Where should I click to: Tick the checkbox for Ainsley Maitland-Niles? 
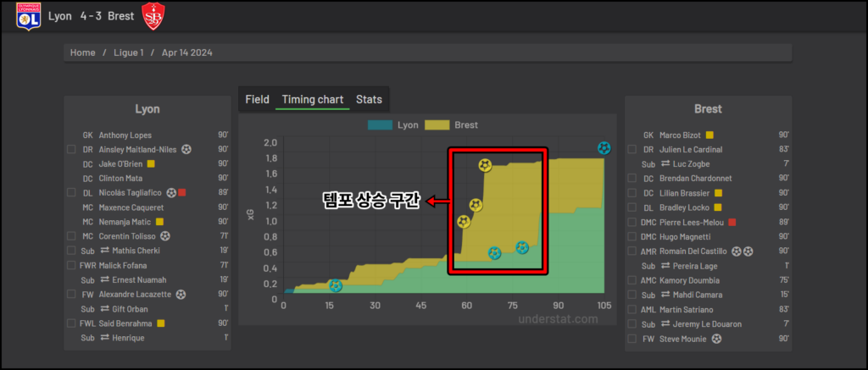tap(71, 149)
